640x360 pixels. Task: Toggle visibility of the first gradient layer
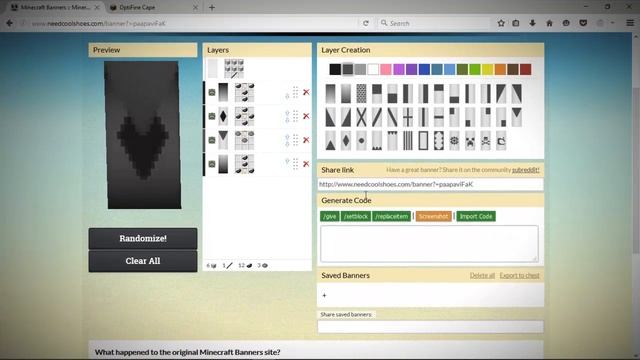212,93
